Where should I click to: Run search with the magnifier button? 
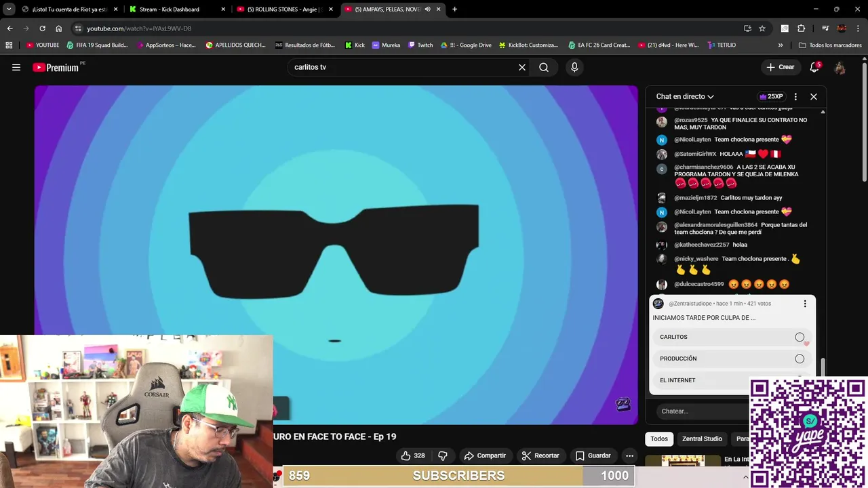click(544, 67)
